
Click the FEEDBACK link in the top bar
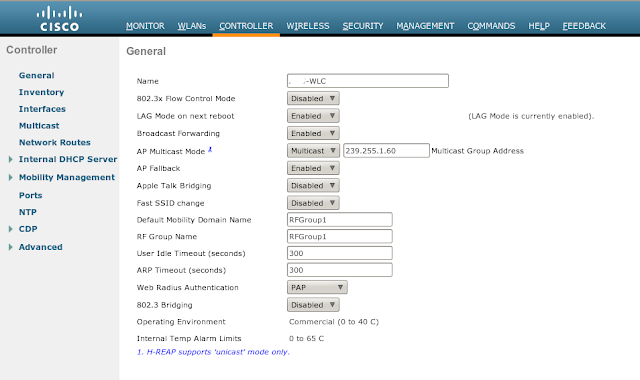click(584, 26)
